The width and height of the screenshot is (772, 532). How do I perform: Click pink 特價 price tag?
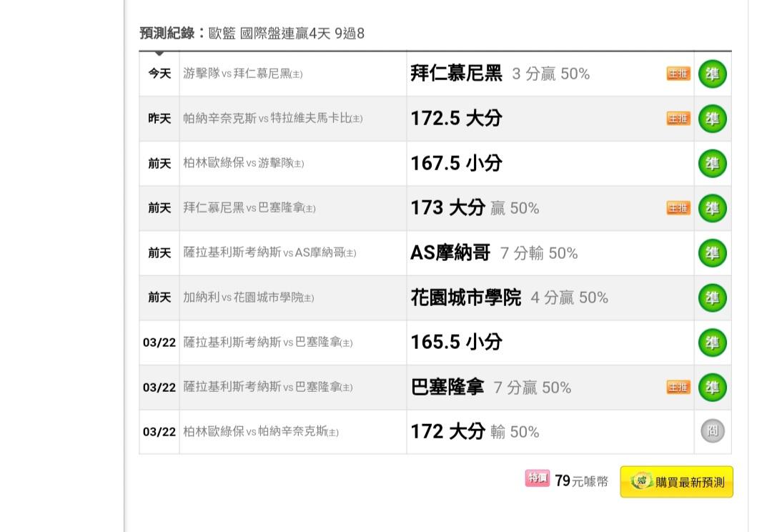[537, 478]
